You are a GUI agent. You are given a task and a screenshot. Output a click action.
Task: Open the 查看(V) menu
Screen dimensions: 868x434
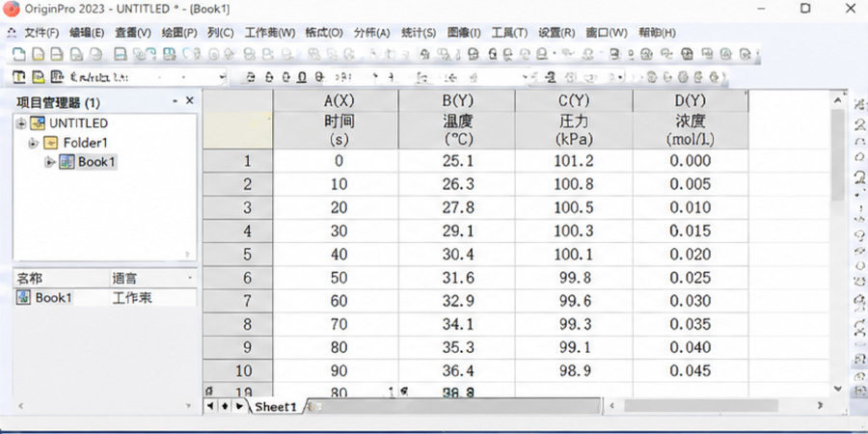[133, 33]
